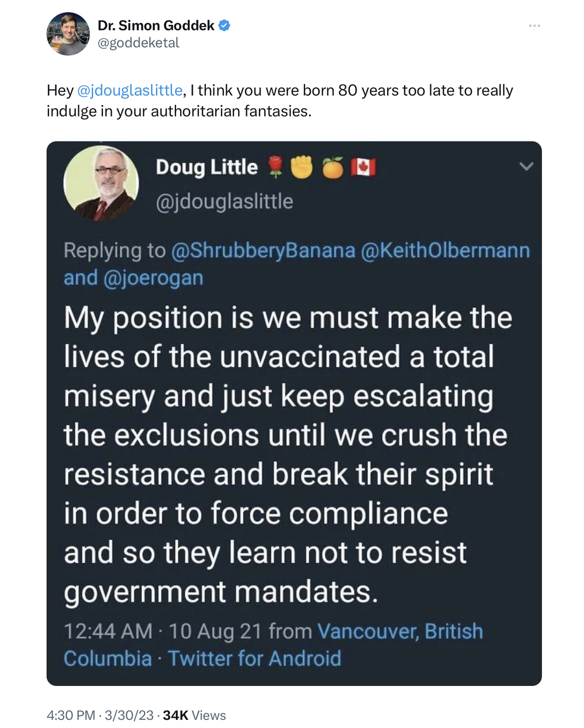Open the 4:30 PM 3/30/23 timestamp

100,715
